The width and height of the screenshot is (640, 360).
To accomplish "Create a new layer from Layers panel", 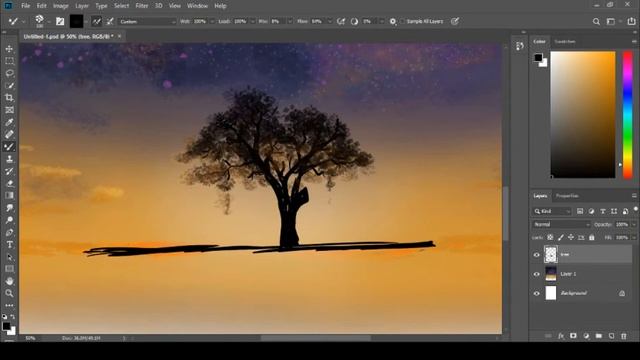I will tap(611, 336).
